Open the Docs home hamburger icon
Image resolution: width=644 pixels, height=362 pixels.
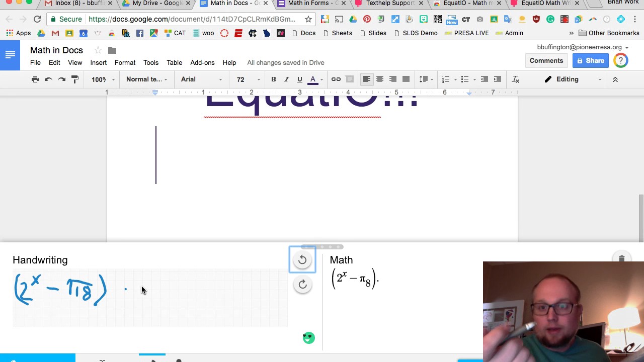click(10, 55)
